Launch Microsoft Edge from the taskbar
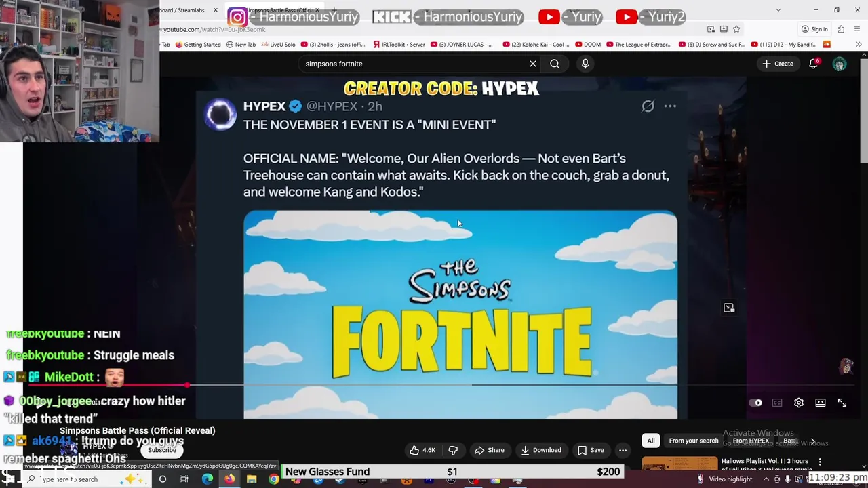 [x=207, y=479]
